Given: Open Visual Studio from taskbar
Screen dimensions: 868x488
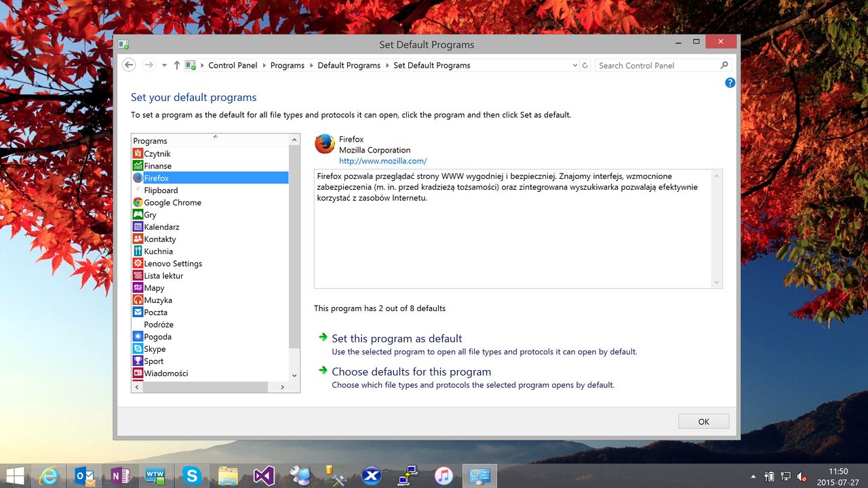Looking at the screenshot, I should pyautogui.click(x=264, y=476).
